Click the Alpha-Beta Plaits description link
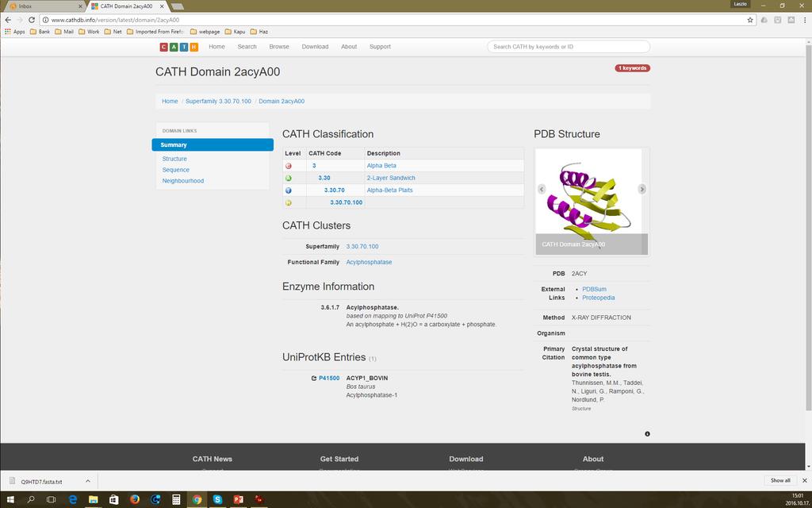 point(389,190)
